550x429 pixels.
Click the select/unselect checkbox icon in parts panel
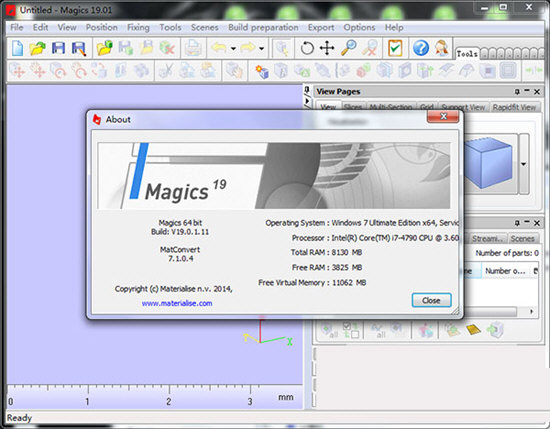(350, 330)
